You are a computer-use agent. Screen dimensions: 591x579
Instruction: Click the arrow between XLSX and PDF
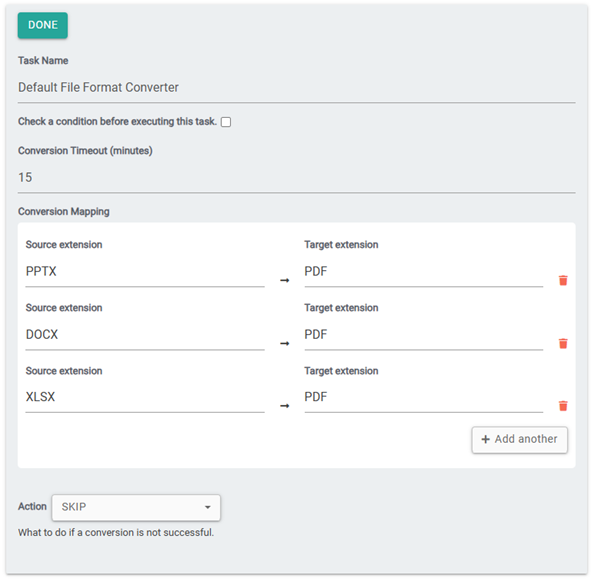(285, 406)
